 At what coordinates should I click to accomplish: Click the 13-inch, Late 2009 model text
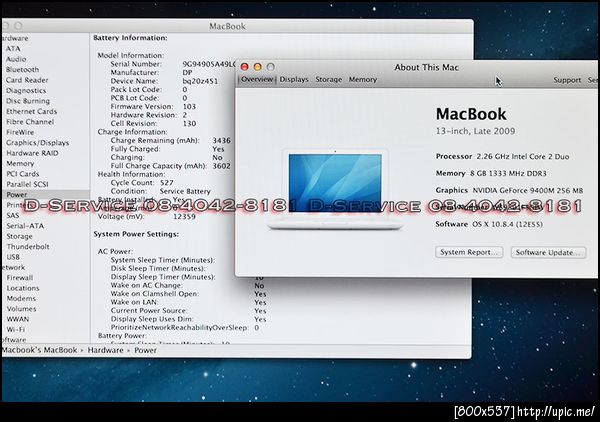(x=475, y=131)
